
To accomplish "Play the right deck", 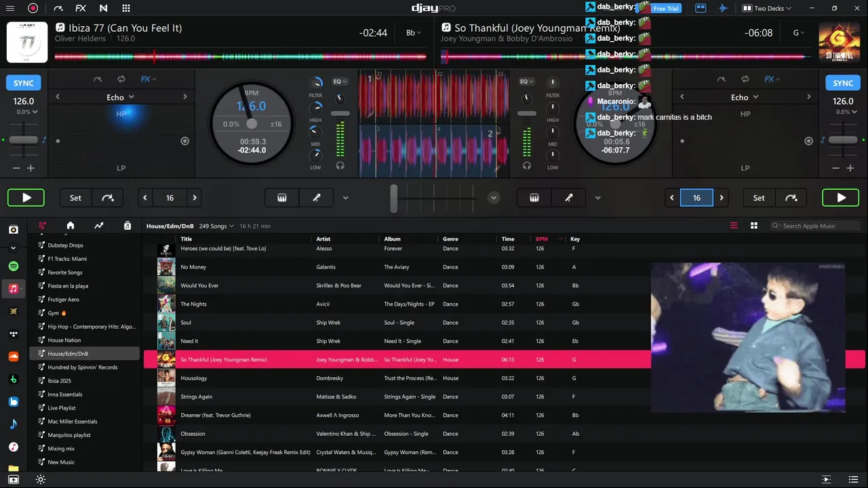I will [841, 198].
